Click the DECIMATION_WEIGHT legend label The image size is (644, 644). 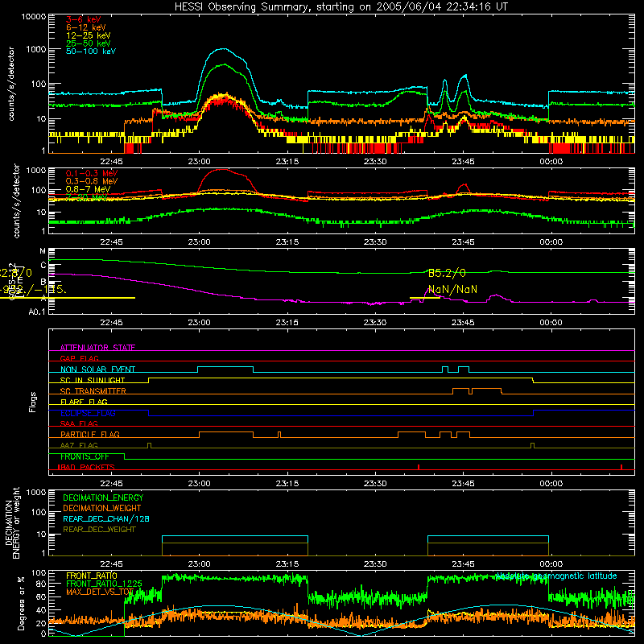pyautogui.click(x=102, y=509)
